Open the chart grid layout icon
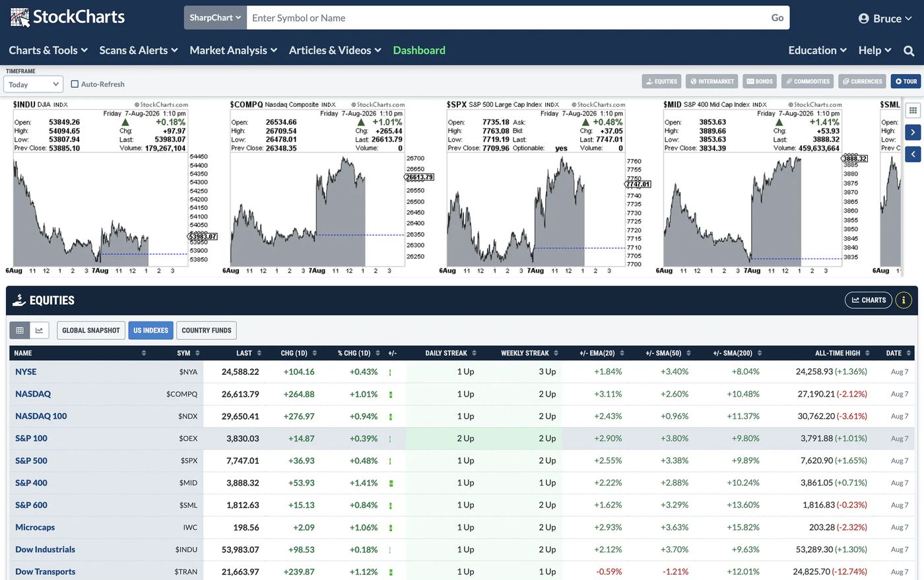The height and width of the screenshot is (580, 924). (x=913, y=110)
